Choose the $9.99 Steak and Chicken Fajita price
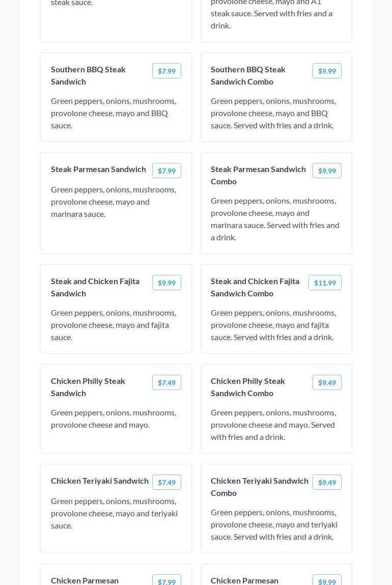The width and height of the screenshot is (392, 585). [166, 283]
